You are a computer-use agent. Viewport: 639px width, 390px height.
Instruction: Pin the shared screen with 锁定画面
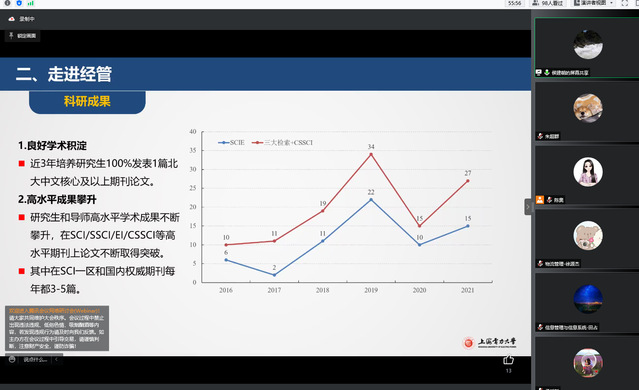23,36
